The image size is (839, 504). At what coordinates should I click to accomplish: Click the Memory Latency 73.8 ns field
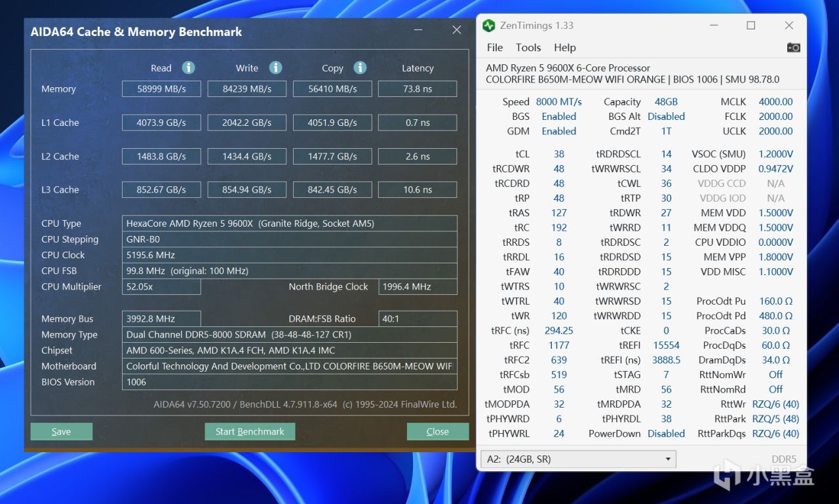pyautogui.click(x=417, y=89)
